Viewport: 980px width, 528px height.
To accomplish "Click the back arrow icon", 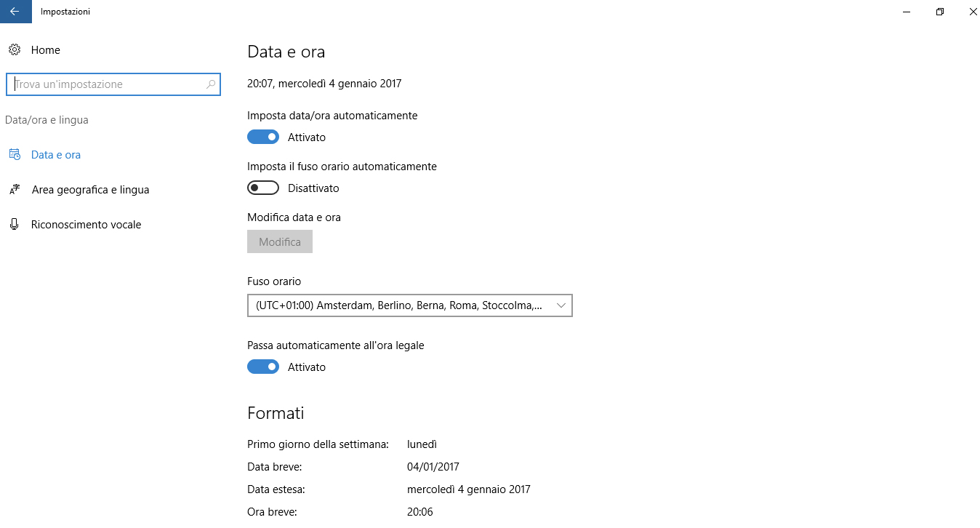I will [15, 12].
